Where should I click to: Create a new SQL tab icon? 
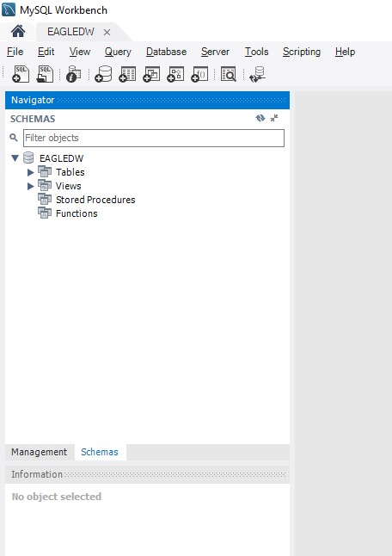pyautogui.click(x=21, y=74)
